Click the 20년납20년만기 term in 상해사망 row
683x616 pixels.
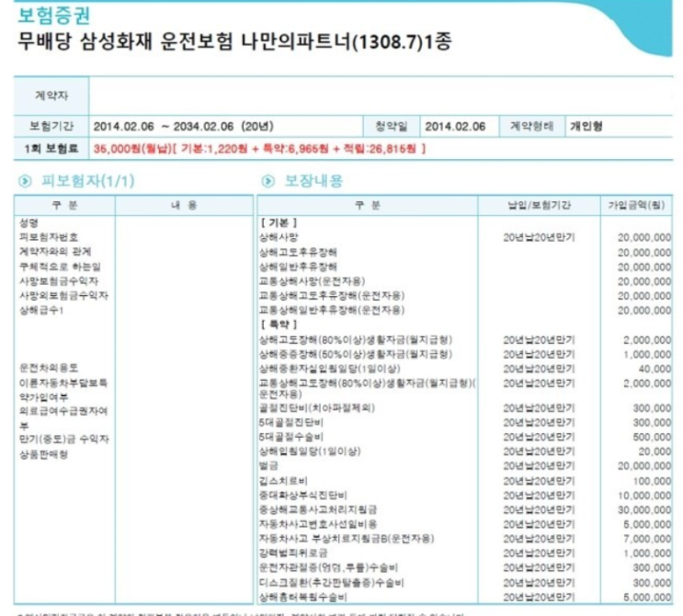coord(539,237)
